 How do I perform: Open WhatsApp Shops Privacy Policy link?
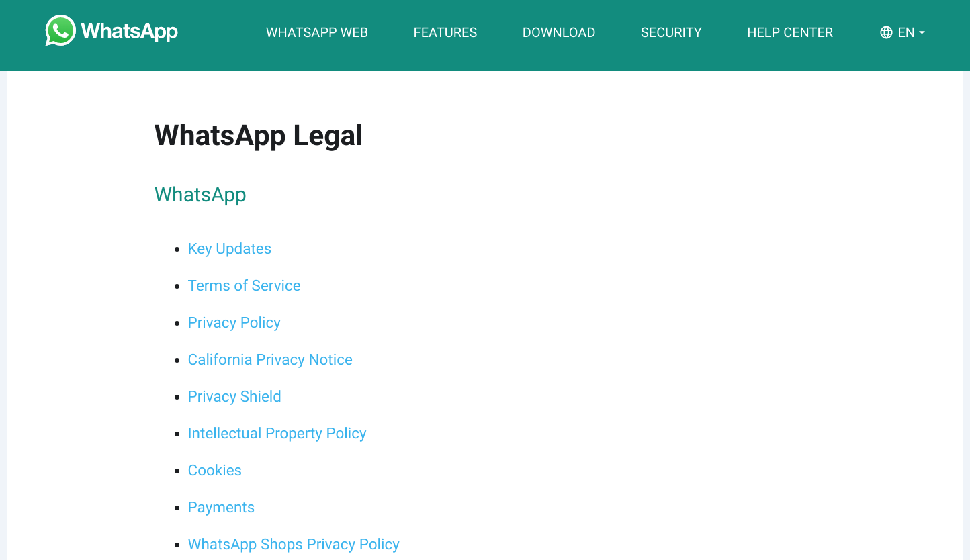(294, 544)
